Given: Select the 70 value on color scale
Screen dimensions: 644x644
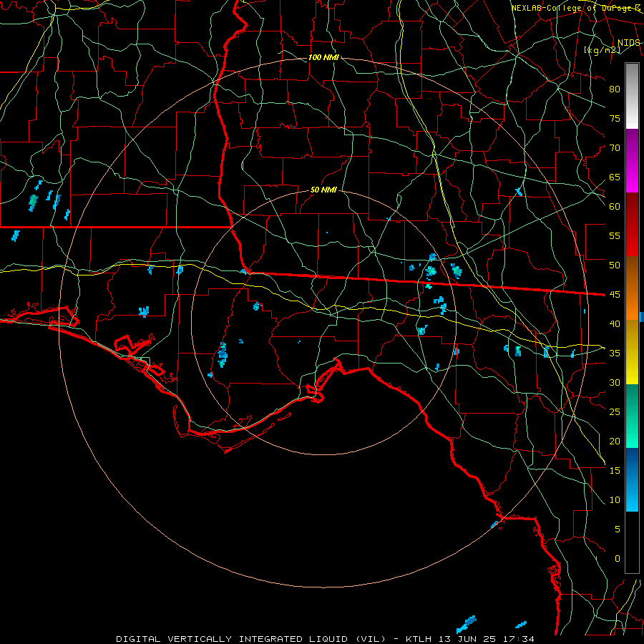Looking at the screenshot, I should click(615, 148).
